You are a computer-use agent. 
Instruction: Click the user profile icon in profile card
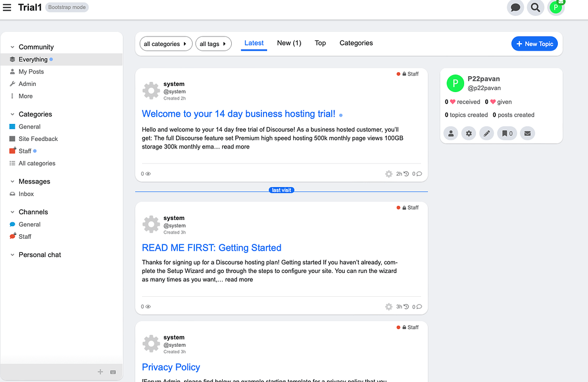[x=451, y=134]
